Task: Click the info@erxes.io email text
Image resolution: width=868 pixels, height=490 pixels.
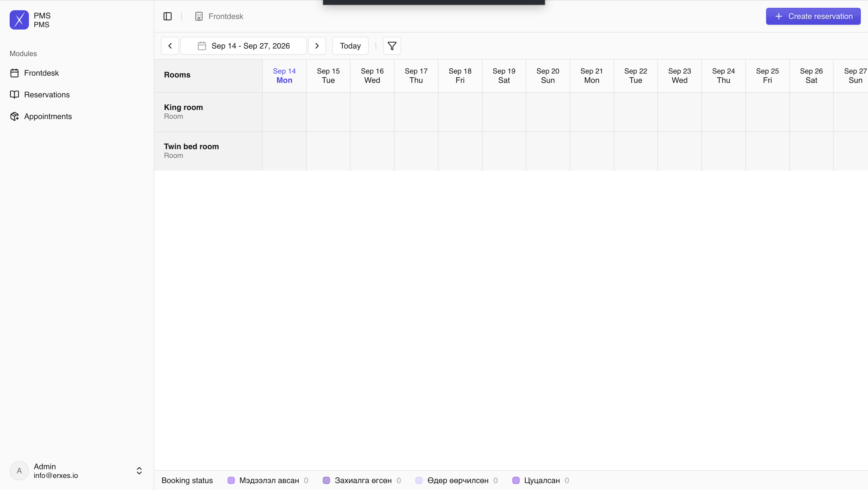Action: 55,476
